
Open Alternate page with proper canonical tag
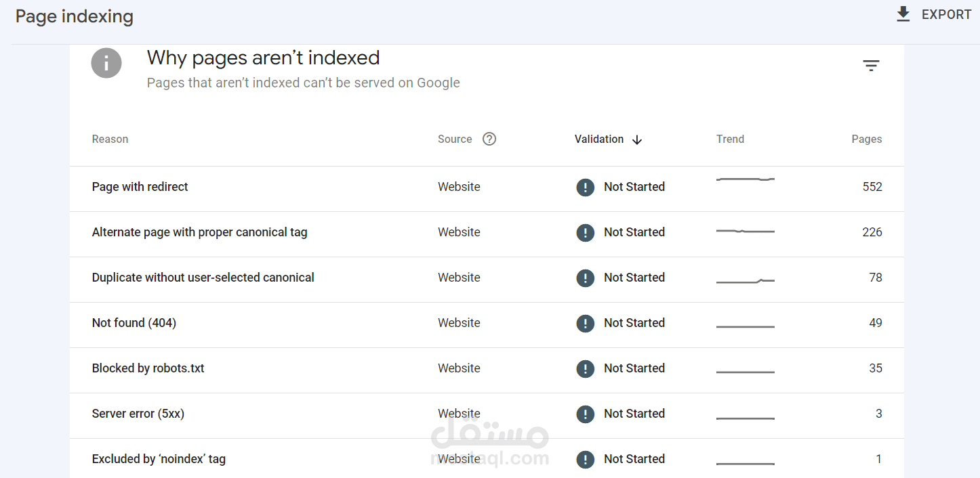tap(199, 232)
